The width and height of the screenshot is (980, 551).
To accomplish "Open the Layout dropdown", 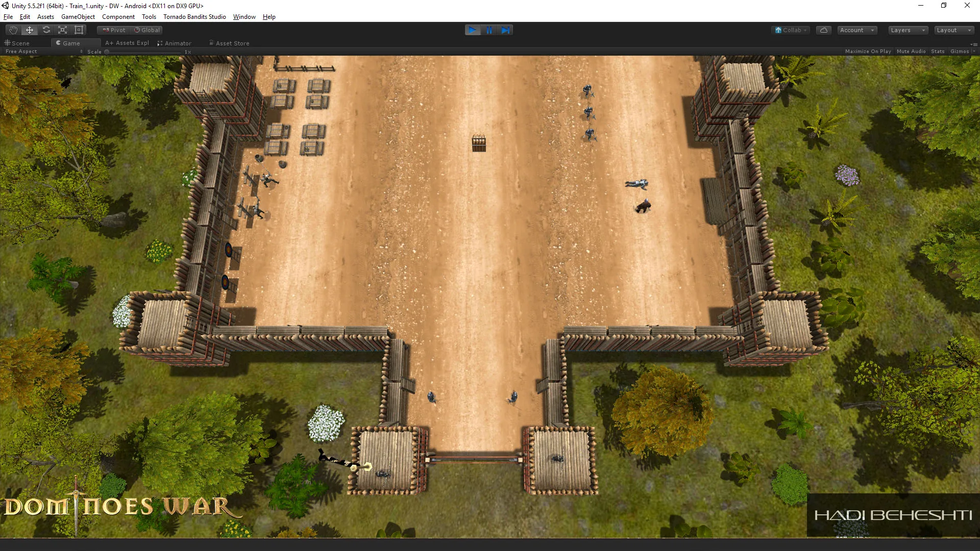I will [954, 30].
